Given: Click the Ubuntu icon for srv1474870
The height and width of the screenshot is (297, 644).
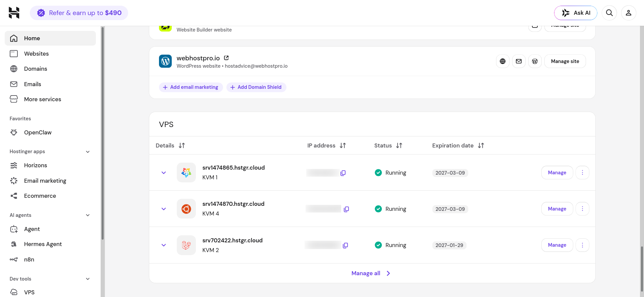Looking at the screenshot, I should 186,209.
